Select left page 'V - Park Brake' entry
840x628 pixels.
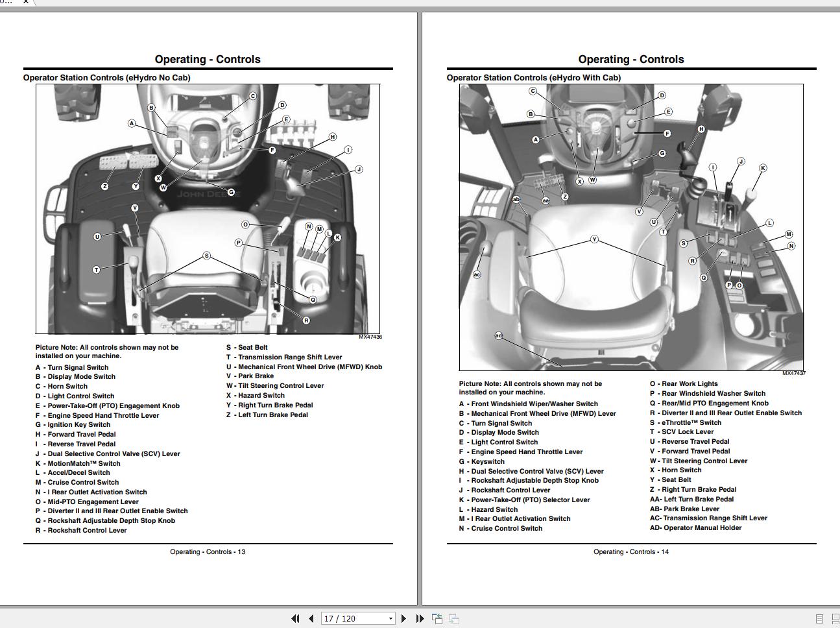[250, 376]
